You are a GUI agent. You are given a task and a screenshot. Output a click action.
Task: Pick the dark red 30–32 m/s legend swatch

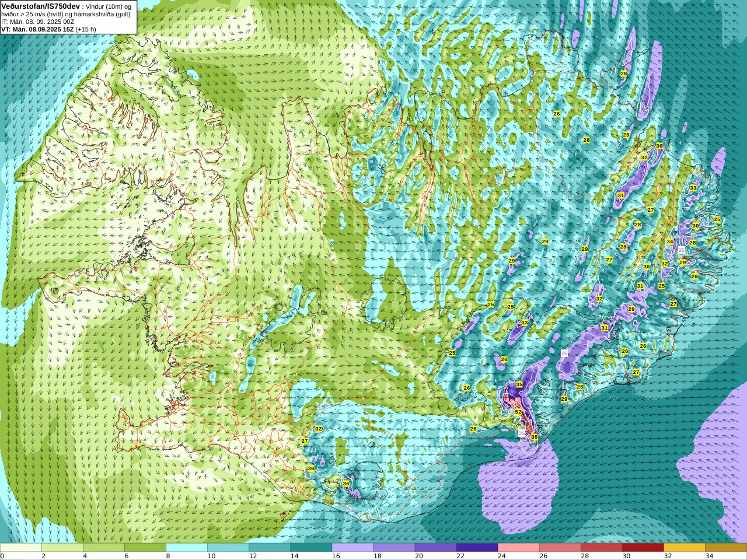(643, 548)
